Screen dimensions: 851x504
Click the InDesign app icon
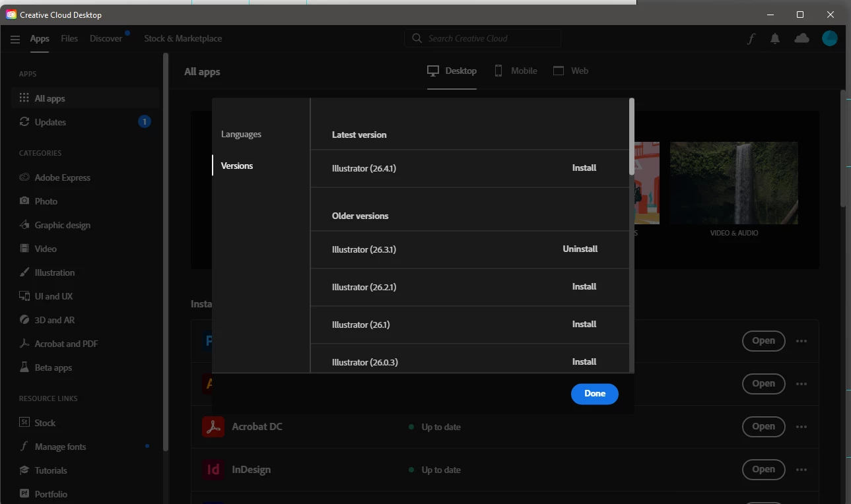click(213, 470)
